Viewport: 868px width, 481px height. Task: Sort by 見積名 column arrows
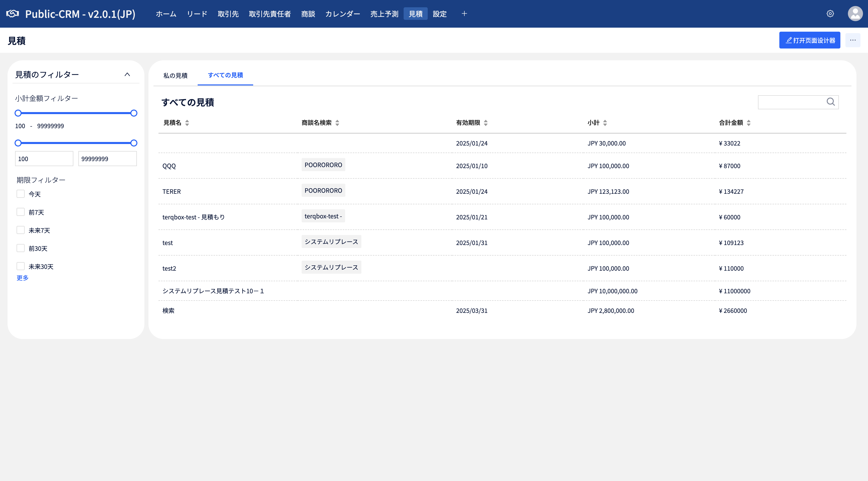[x=187, y=123]
